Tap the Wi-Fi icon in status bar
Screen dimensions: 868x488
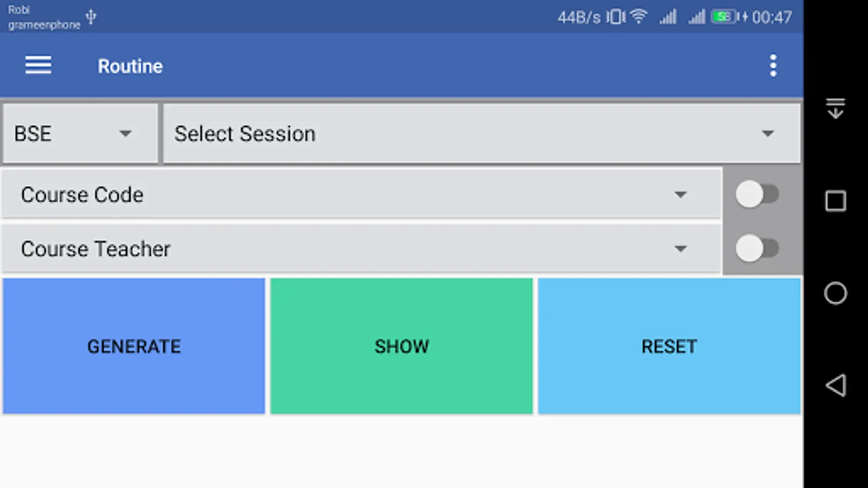point(639,16)
